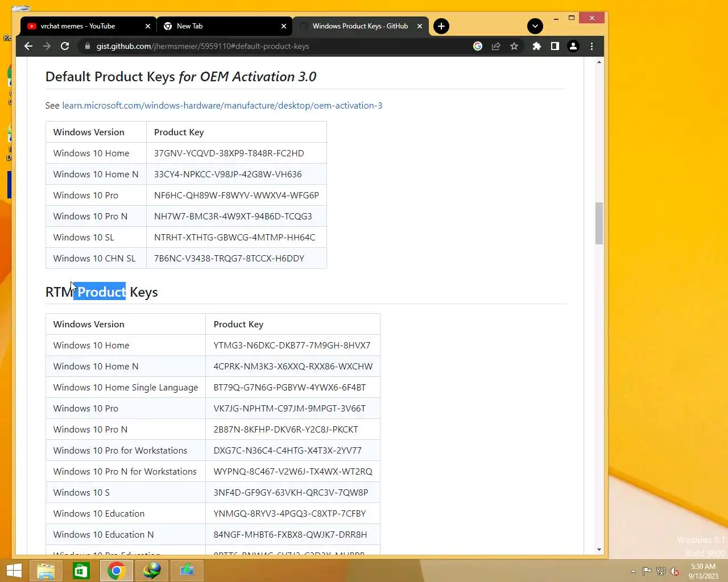Switch to vrchat memes YouTube tab
This screenshot has width=728, height=582.
(x=88, y=26)
